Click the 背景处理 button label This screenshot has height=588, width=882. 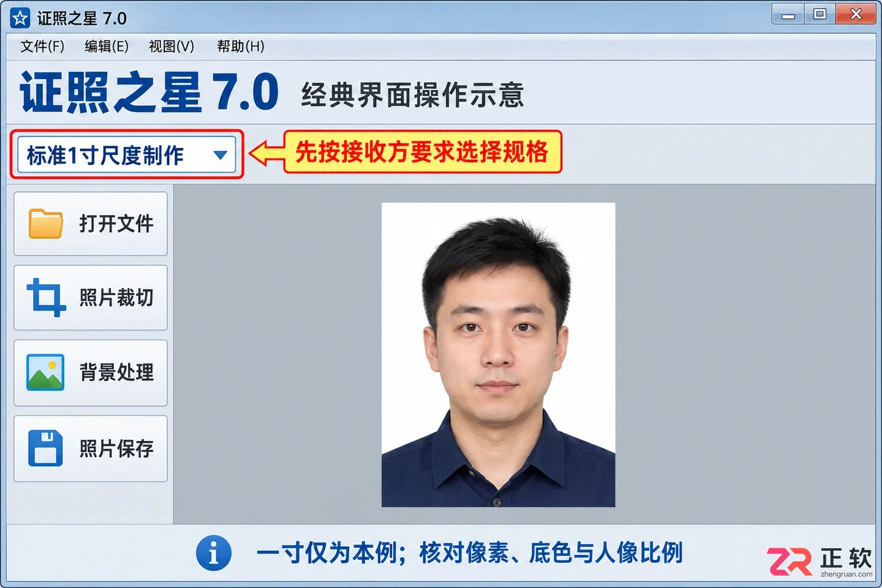tap(116, 372)
